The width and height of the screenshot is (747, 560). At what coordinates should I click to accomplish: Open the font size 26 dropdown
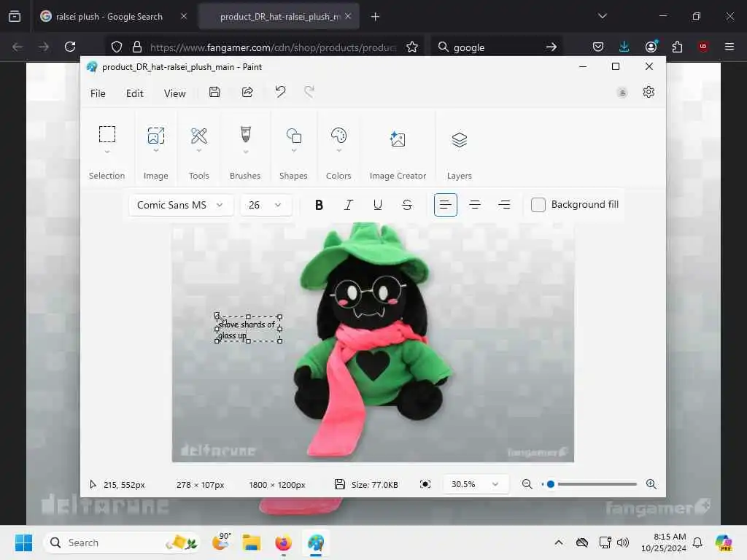click(266, 205)
